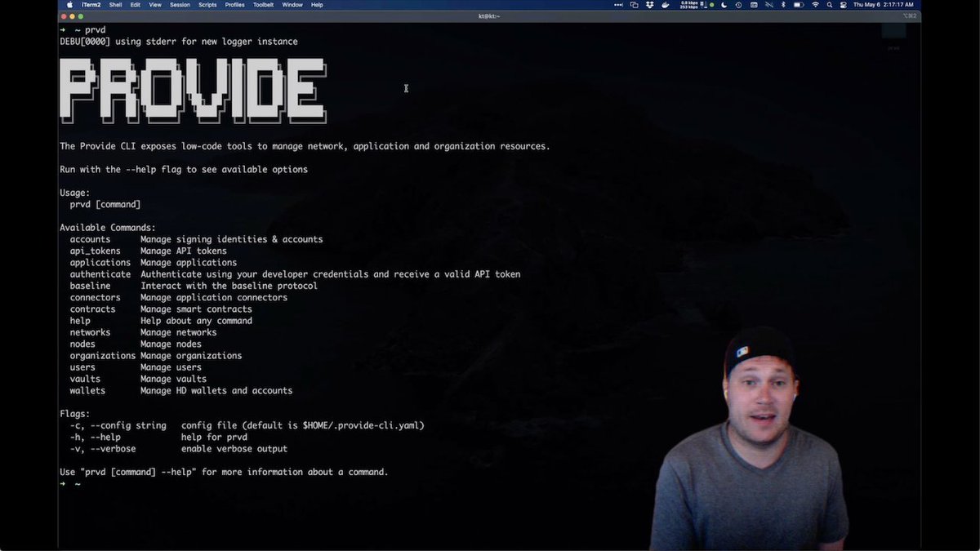The height and width of the screenshot is (551, 980).
Task: Click the Dropbox menu bar icon
Action: pos(650,5)
